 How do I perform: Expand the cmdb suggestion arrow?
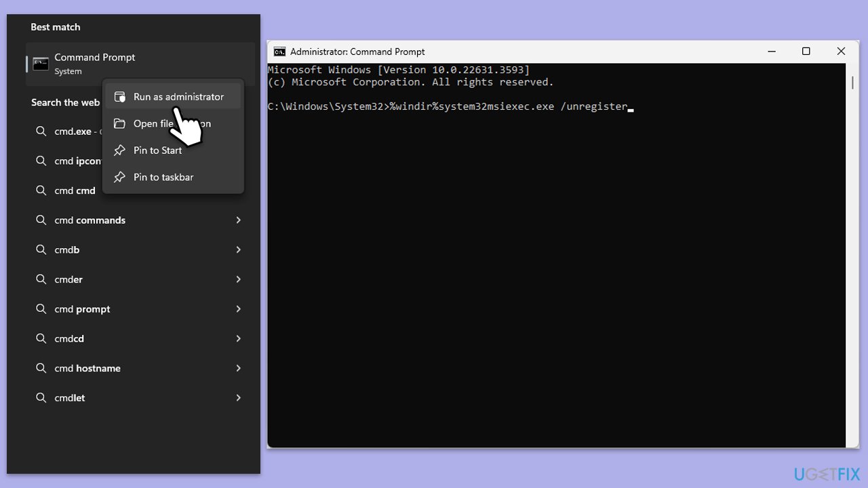[x=238, y=250]
